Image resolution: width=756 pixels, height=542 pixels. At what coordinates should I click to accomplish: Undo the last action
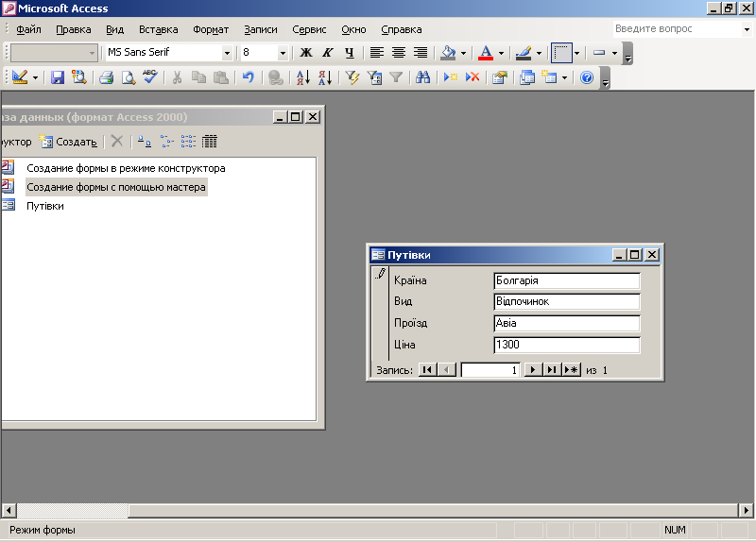(x=249, y=77)
